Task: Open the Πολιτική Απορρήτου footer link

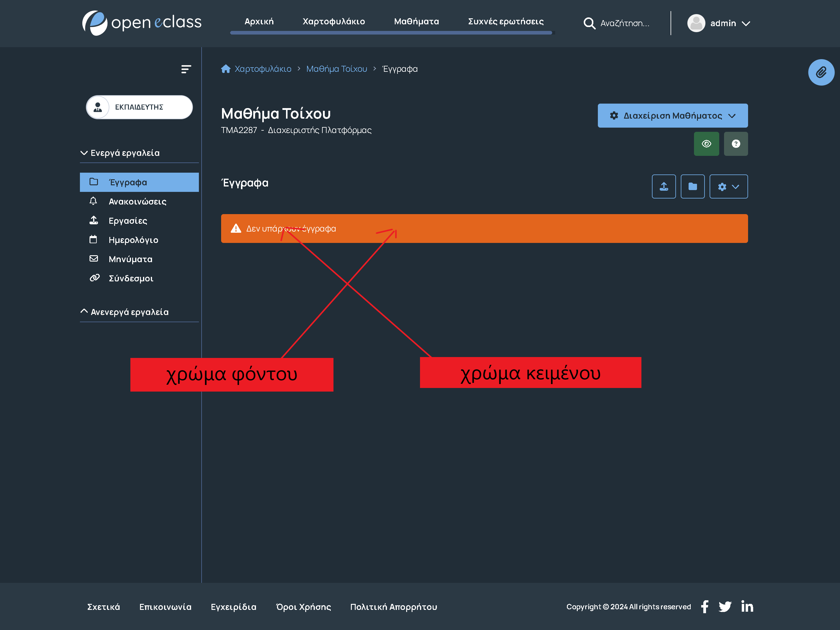Action: (x=393, y=607)
